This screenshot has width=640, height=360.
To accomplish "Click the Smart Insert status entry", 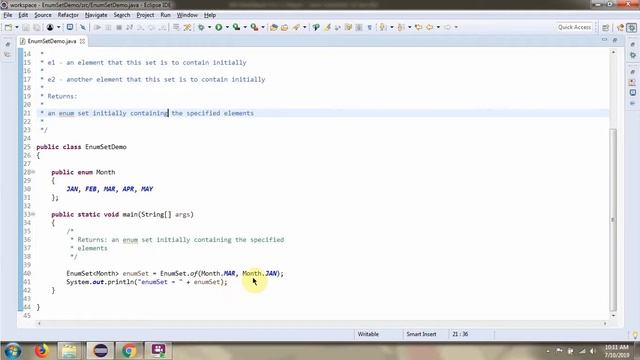I will (x=421, y=334).
